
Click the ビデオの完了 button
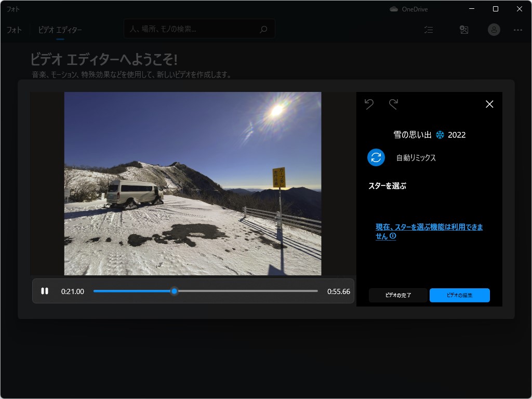point(398,295)
